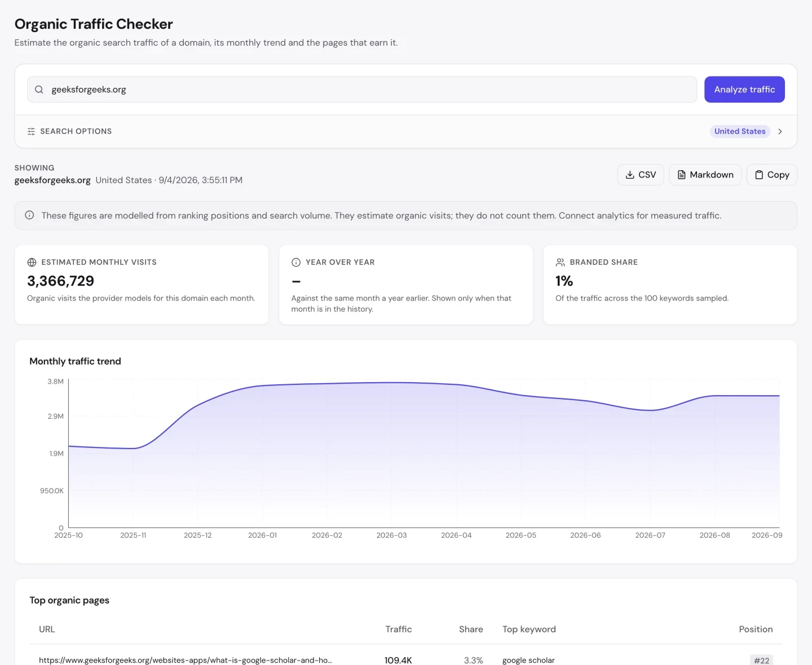Click the United States country badge
Image resolution: width=812 pixels, height=665 pixels.
740,131
